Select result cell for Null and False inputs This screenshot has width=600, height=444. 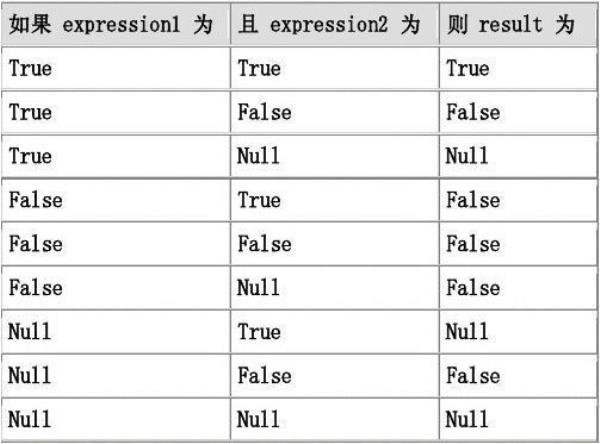[x=518, y=375]
